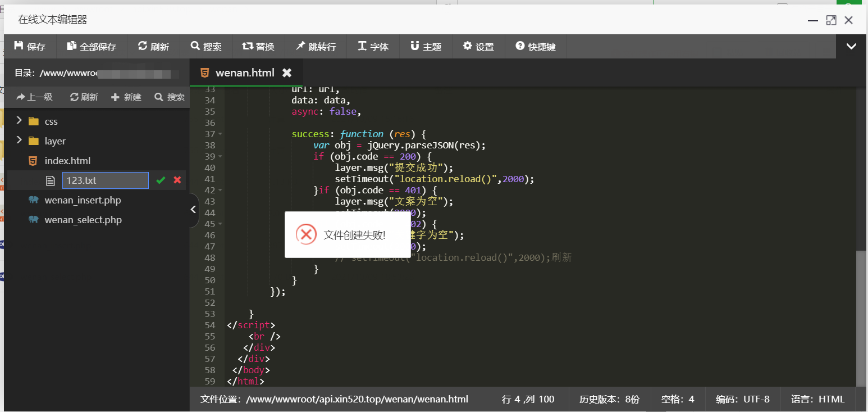Open 字体 font settings
Screen dimensions: 868x412
click(373, 47)
